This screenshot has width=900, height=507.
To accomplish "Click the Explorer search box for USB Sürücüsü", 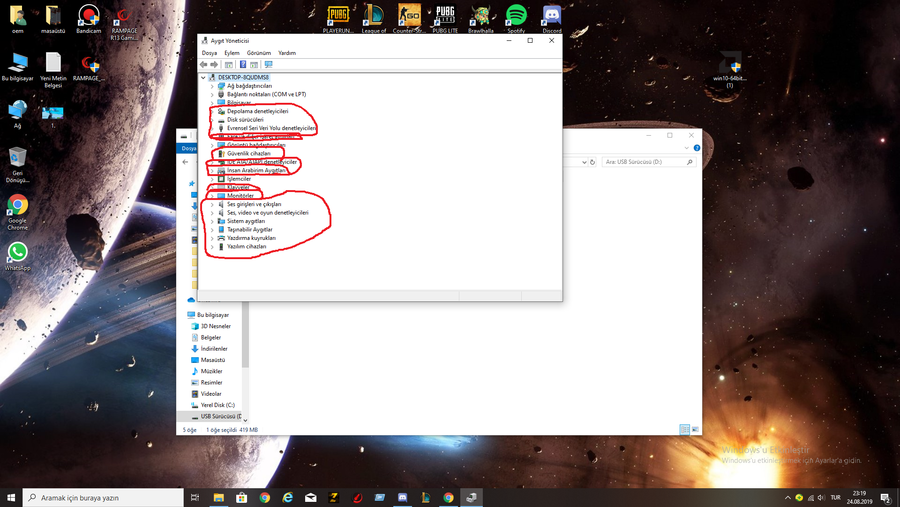I will click(x=645, y=162).
